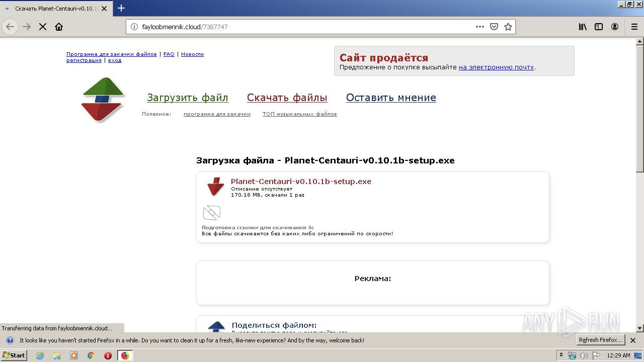Open the page actions three-dot menu

pyautogui.click(x=480, y=27)
